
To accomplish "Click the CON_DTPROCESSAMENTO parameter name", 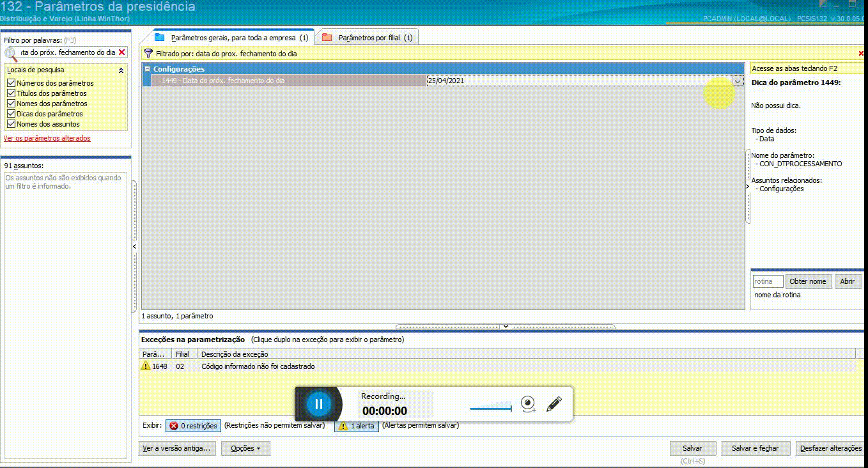I will point(801,164).
